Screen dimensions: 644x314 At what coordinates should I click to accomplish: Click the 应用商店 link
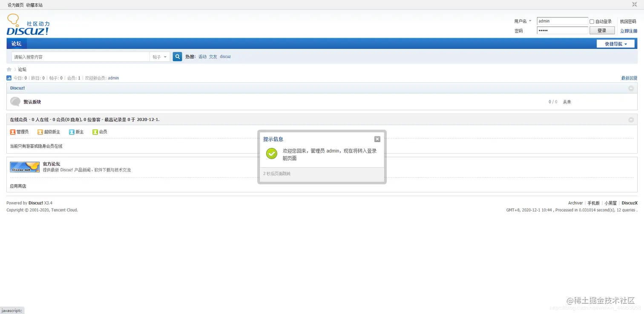click(18, 186)
